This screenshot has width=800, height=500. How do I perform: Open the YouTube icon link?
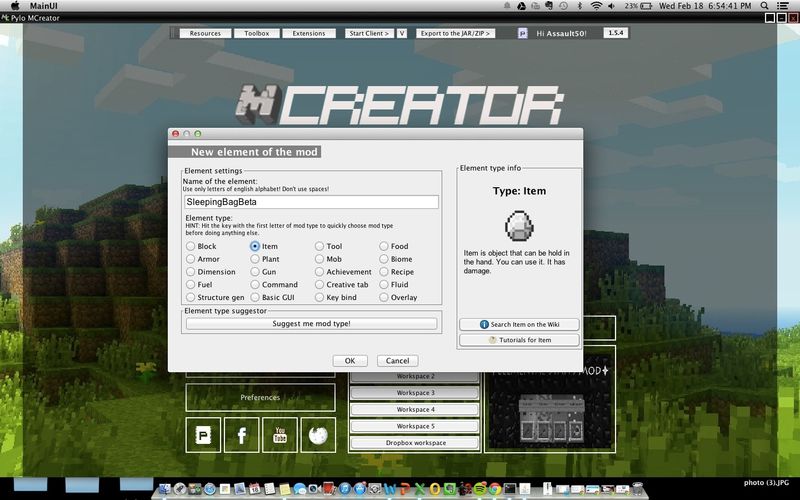point(279,435)
